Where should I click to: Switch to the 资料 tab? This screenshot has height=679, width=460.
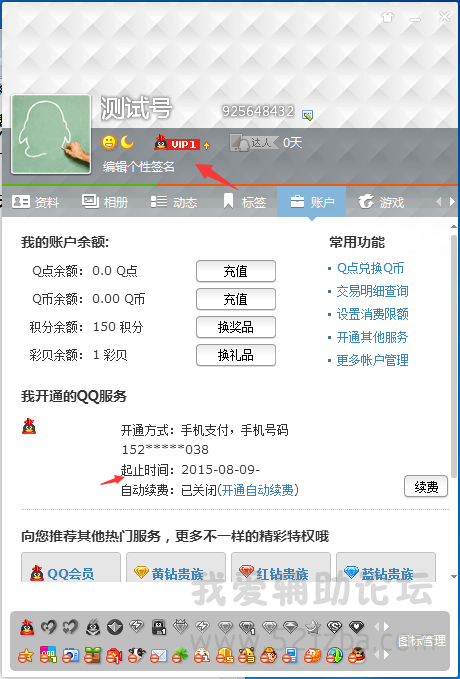[x=35, y=202]
